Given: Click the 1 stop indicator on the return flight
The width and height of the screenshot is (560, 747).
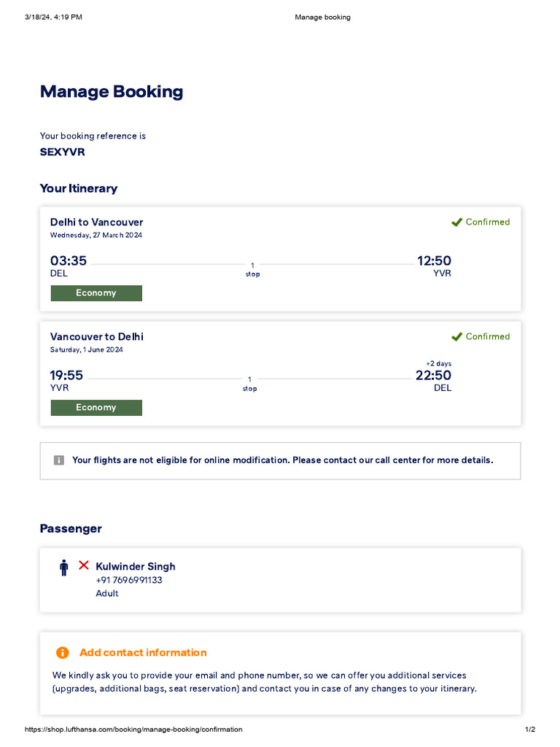Looking at the screenshot, I should pos(250,384).
